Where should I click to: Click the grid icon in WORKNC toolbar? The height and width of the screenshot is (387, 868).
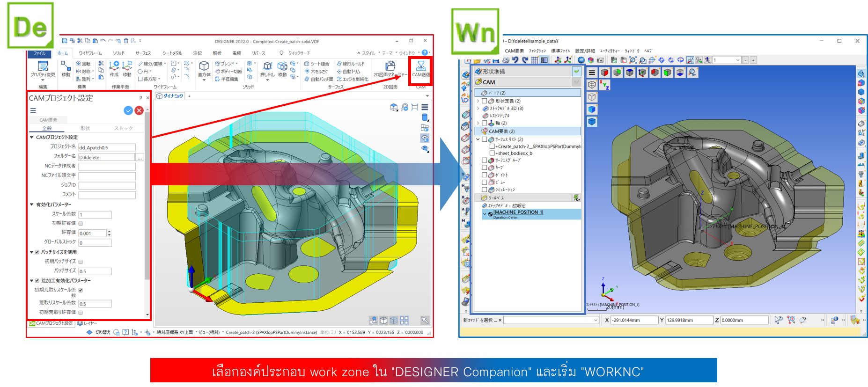click(x=535, y=60)
